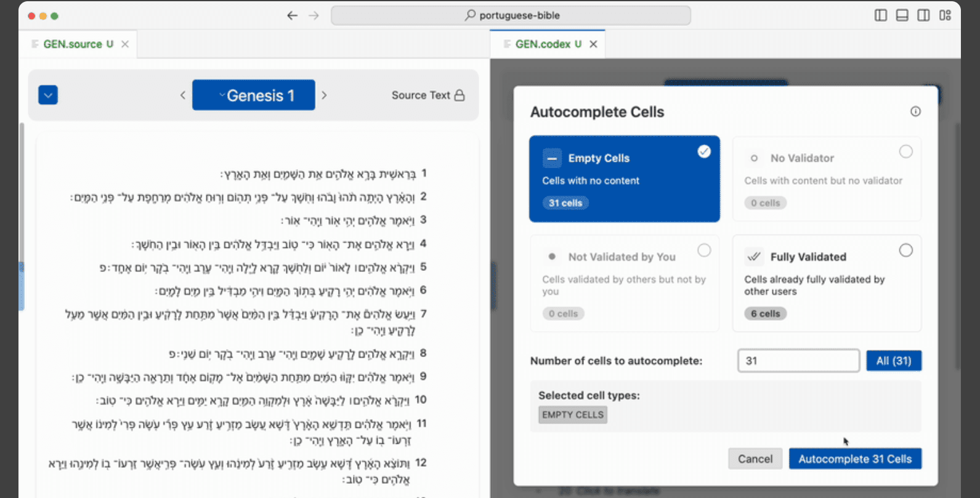Open the blue chevron dropdown in the source pane
980x498 pixels.
tap(48, 95)
